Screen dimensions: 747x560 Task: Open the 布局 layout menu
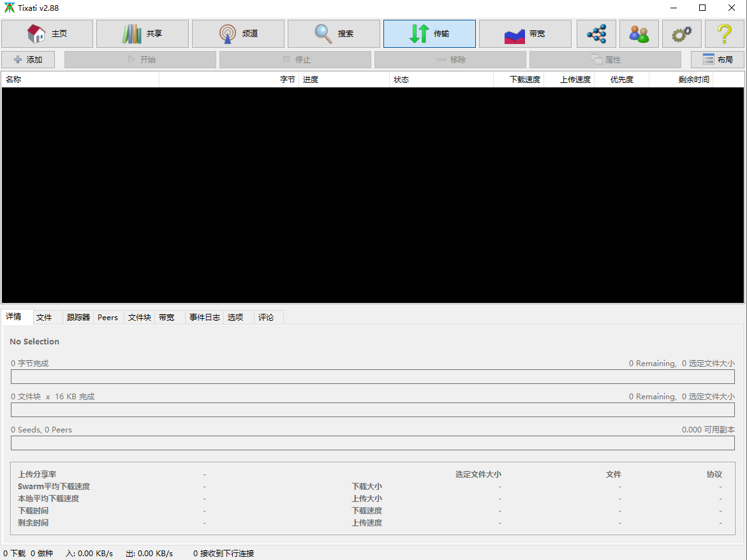coord(717,60)
